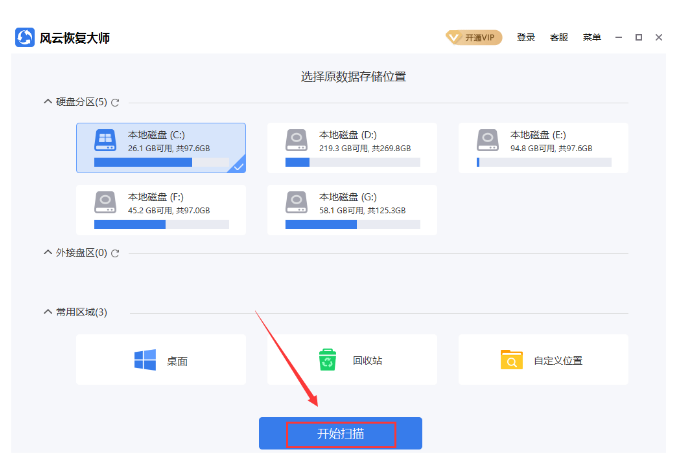
Task: Click the 风云恢复大师 app logo icon
Action: pos(25,37)
